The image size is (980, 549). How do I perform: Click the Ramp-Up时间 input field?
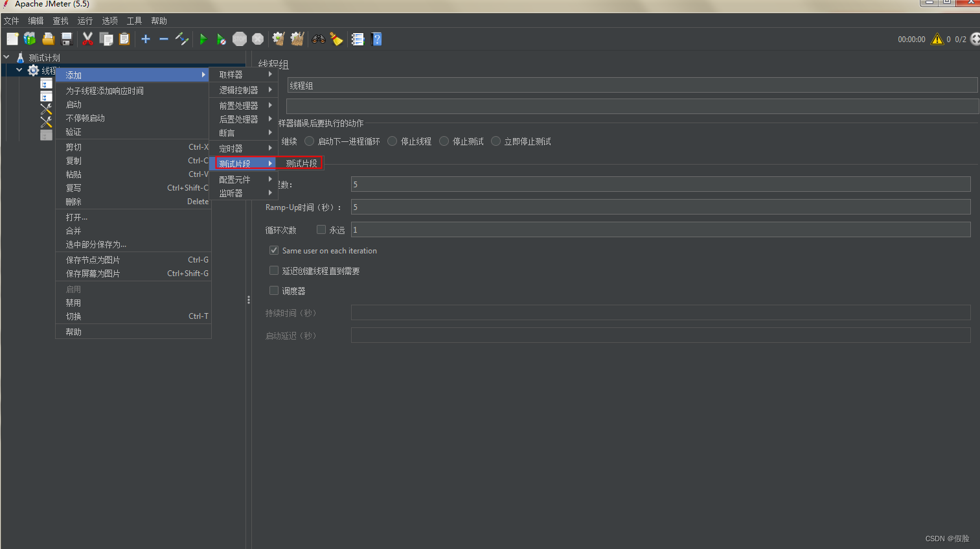click(x=661, y=207)
